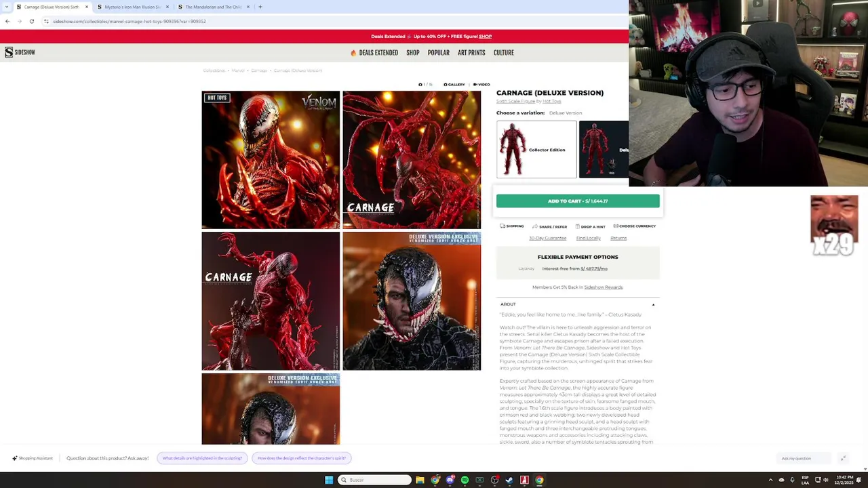
Task: Click Shopping Assistant sparkle icon
Action: tap(14, 458)
